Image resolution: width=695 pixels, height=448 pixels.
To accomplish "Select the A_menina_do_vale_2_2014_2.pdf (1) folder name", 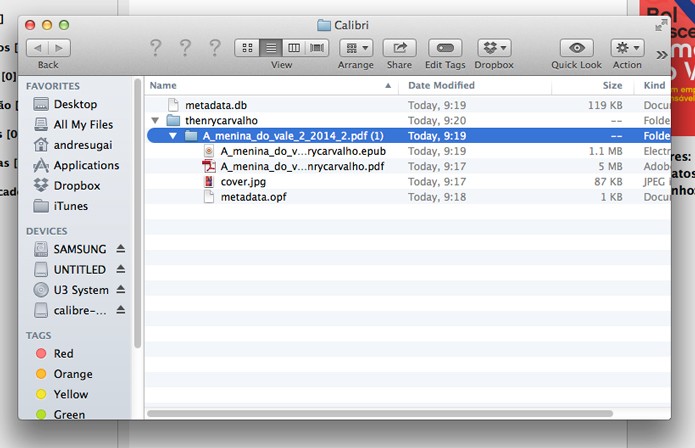I will [293, 136].
